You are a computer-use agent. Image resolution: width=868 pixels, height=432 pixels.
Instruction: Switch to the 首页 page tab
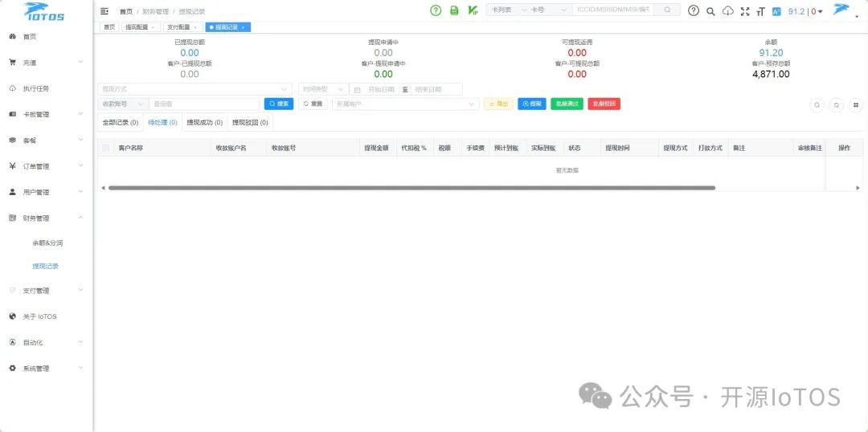click(x=109, y=27)
